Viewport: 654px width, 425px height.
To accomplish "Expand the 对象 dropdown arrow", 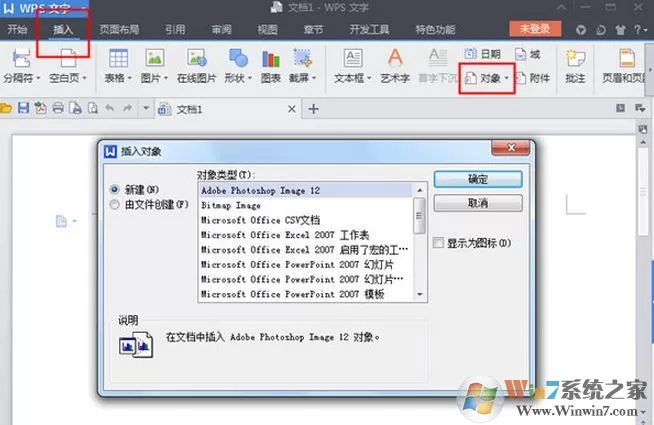I will 506,78.
